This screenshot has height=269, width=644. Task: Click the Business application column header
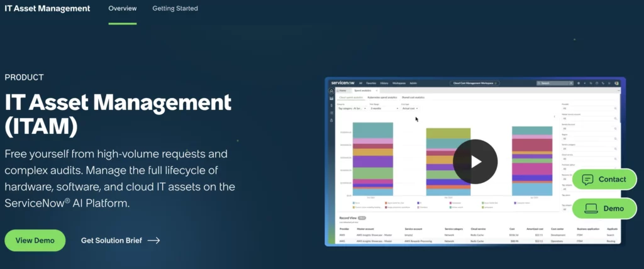coord(588,229)
